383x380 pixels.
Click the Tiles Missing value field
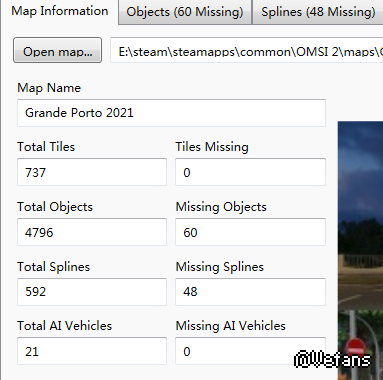pos(250,172)
